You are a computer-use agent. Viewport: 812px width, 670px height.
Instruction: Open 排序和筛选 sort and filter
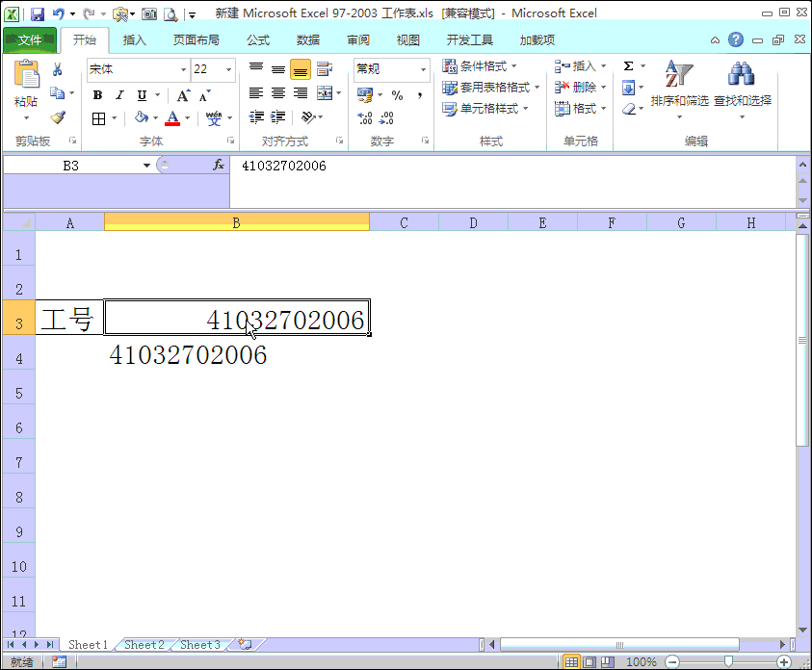click(x=679, y=89)
